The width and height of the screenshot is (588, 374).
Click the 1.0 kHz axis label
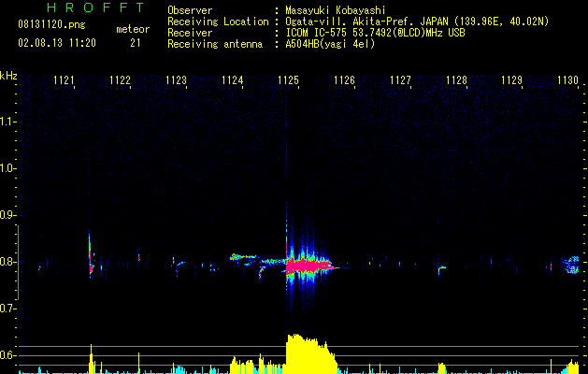[x=7, y=168]
